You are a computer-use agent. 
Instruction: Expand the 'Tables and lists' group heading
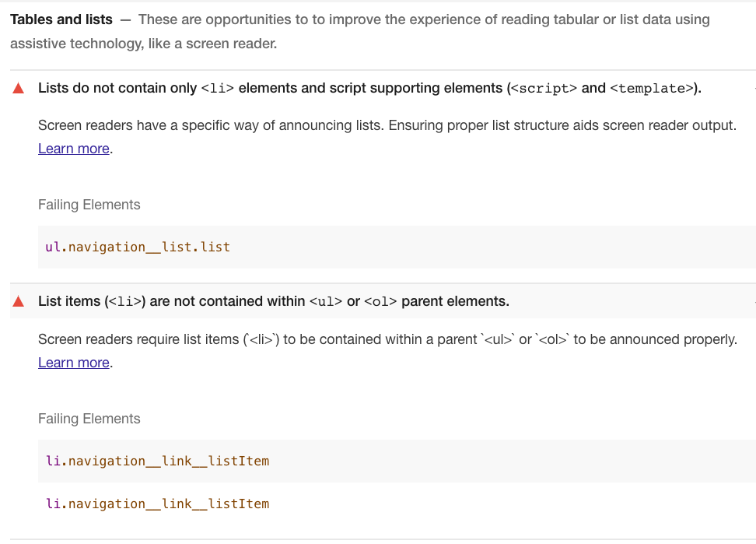[61, 19]
